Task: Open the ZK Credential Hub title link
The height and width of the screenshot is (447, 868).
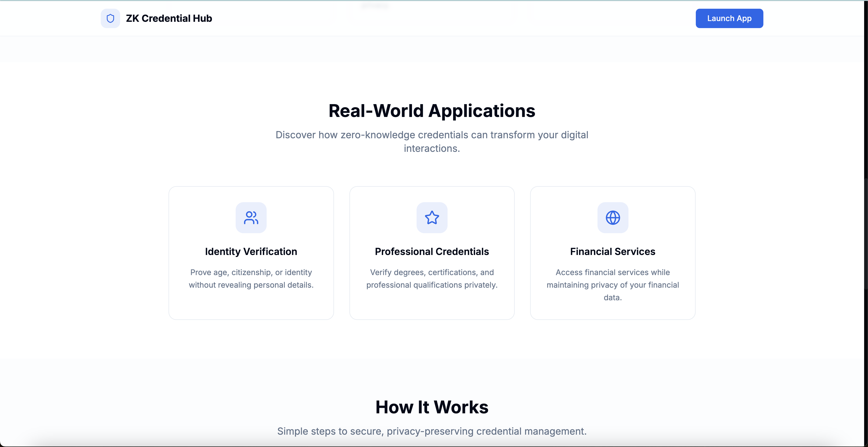Action: 169,18
